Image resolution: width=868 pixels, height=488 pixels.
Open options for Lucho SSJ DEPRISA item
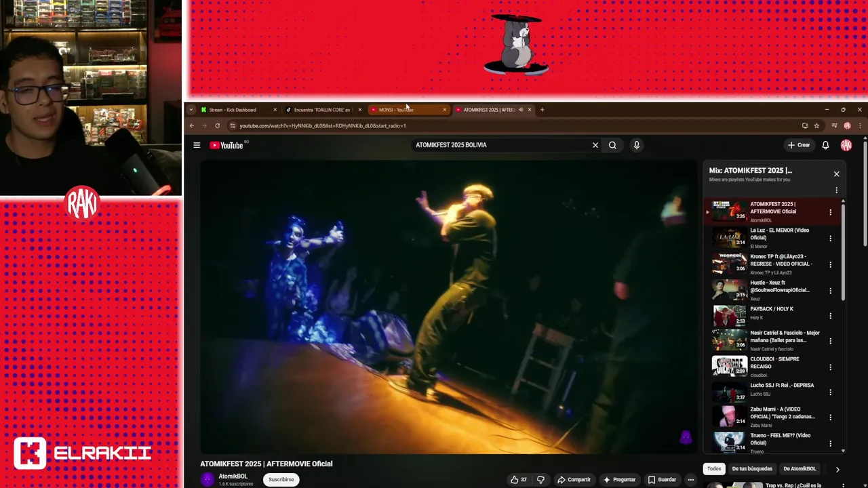pyautogui.click(x=830, y=392)
